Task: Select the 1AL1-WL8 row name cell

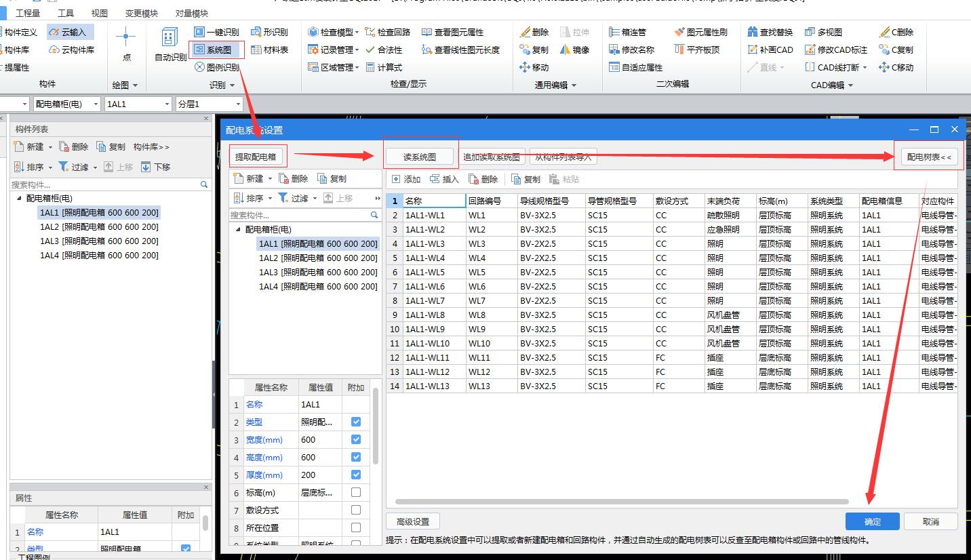Action: (x=434, y=315)
